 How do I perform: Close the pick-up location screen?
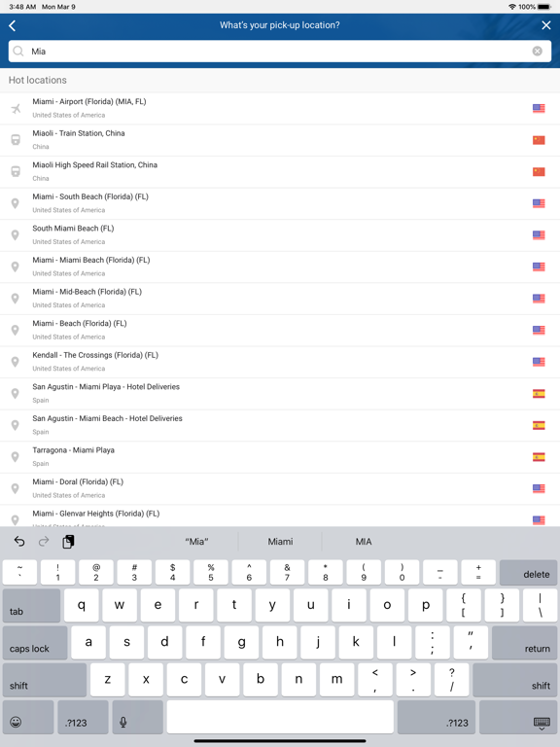(546, 25)
